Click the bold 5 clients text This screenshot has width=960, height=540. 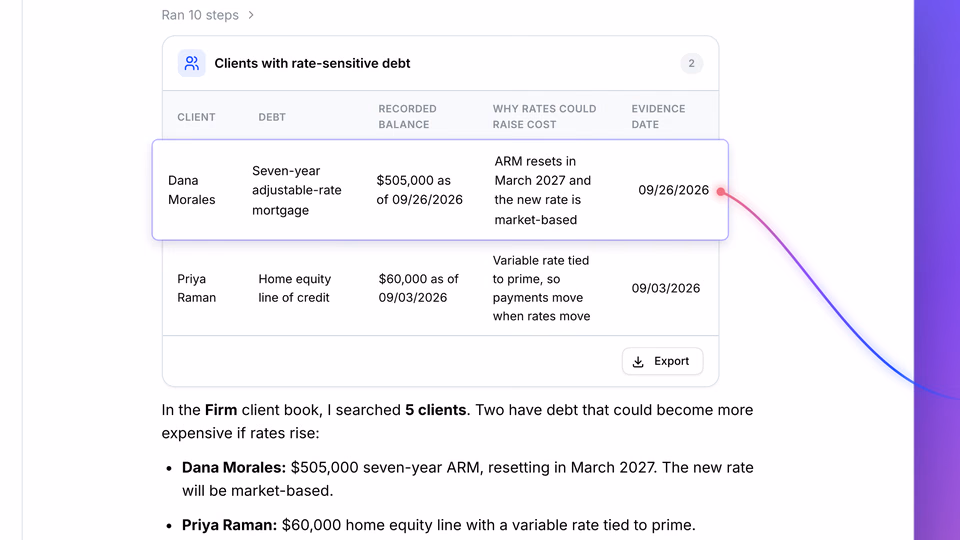(x=435, y=410)
